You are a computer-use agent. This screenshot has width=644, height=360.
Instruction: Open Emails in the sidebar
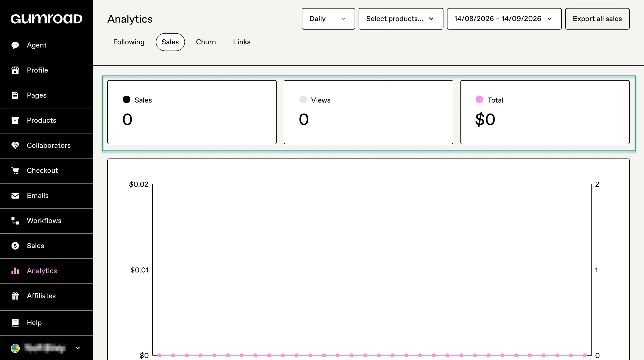coord(46,196)
